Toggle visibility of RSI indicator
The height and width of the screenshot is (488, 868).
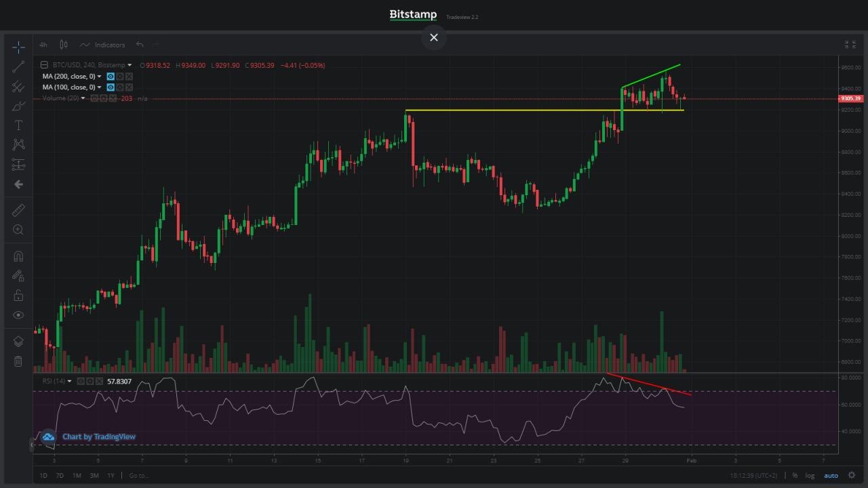pos(81,381)
